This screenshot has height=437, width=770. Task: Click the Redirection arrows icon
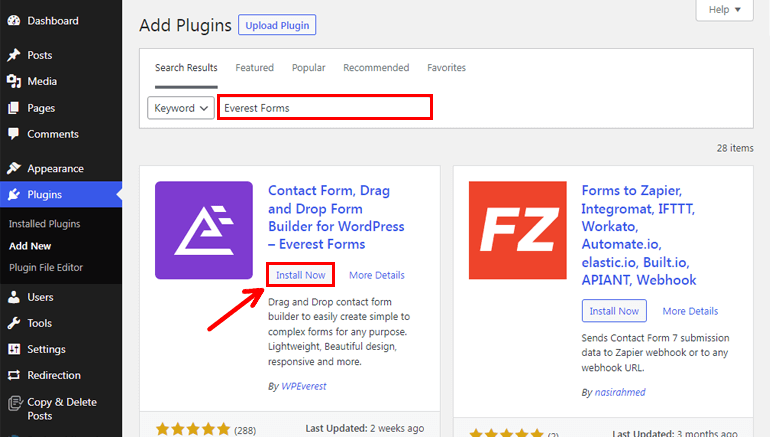(x=14, y=375)
